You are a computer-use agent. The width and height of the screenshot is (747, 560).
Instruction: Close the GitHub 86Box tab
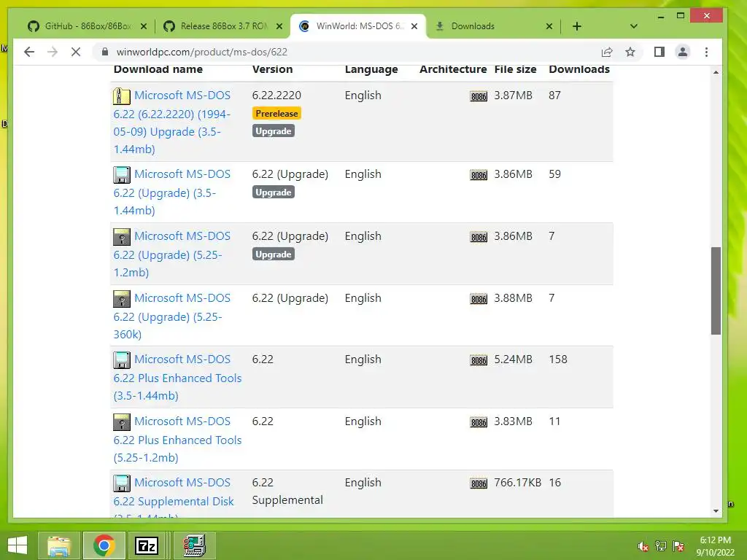coord(144,26)
